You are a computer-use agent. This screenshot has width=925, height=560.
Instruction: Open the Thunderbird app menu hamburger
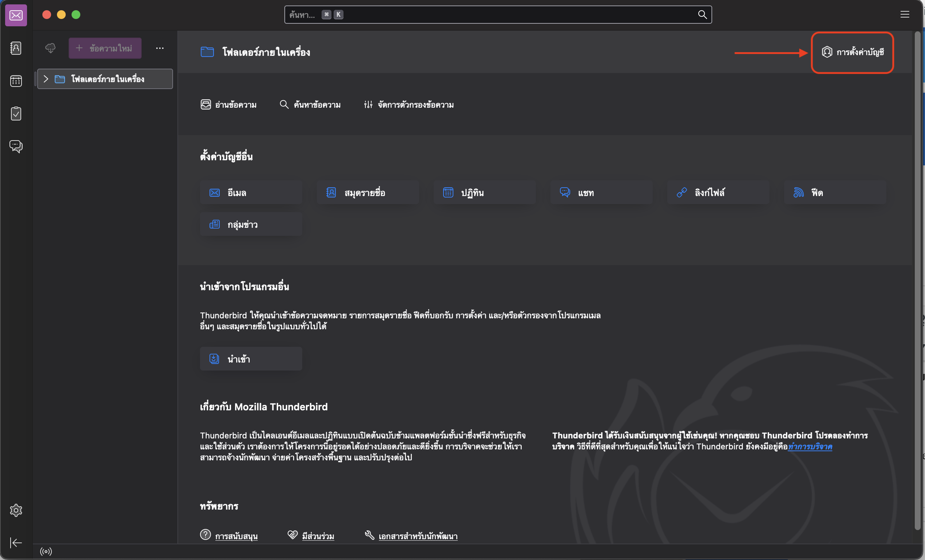click(x=905, y=15)
